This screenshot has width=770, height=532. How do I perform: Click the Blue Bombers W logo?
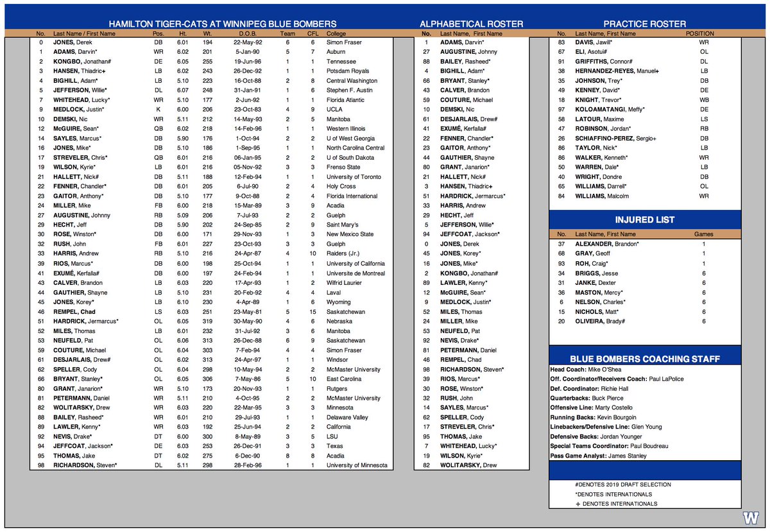[749, 519]
